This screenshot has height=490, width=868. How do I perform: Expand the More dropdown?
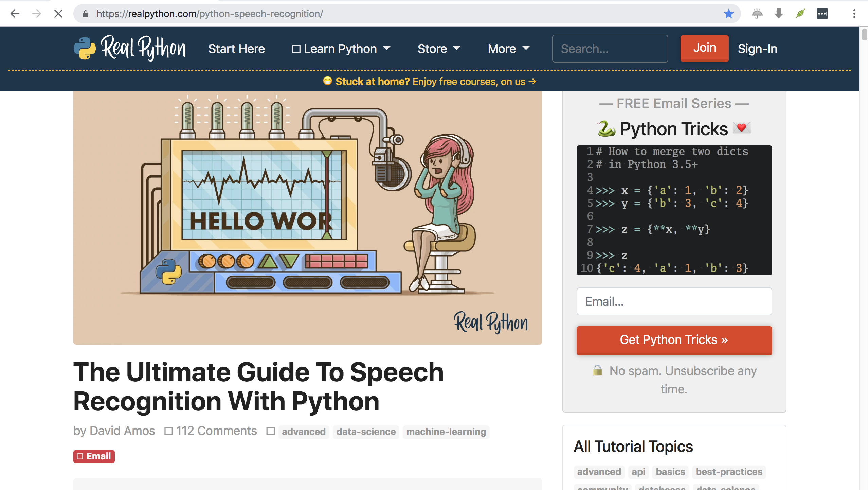pyautogui.click(x=509, y=49)
